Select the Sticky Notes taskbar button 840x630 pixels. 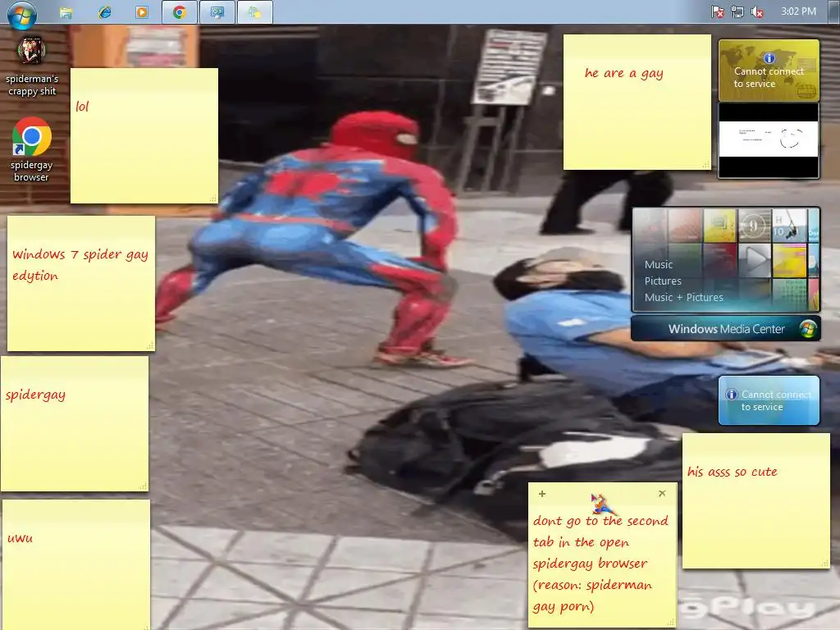pos(254,12)
